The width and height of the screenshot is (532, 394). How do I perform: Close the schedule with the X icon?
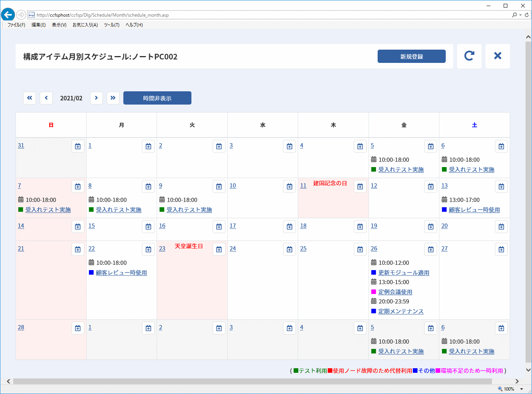click(498, 56)
